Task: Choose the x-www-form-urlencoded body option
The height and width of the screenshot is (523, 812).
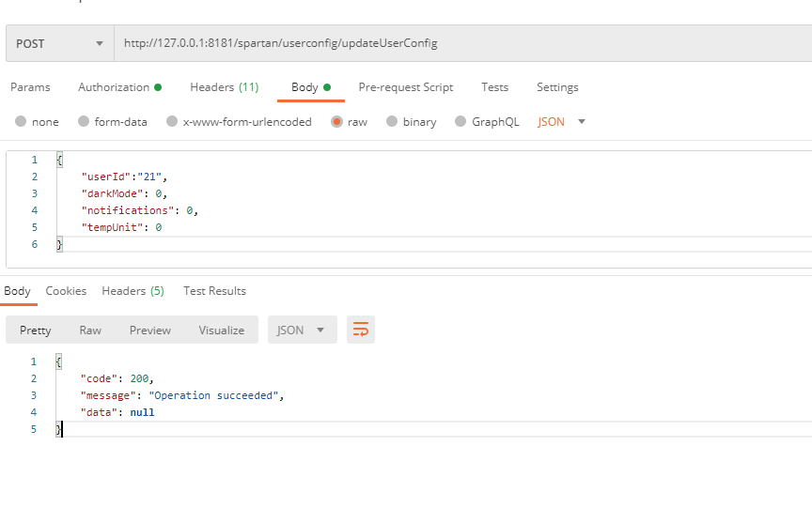Action: [x=172, y=122]
